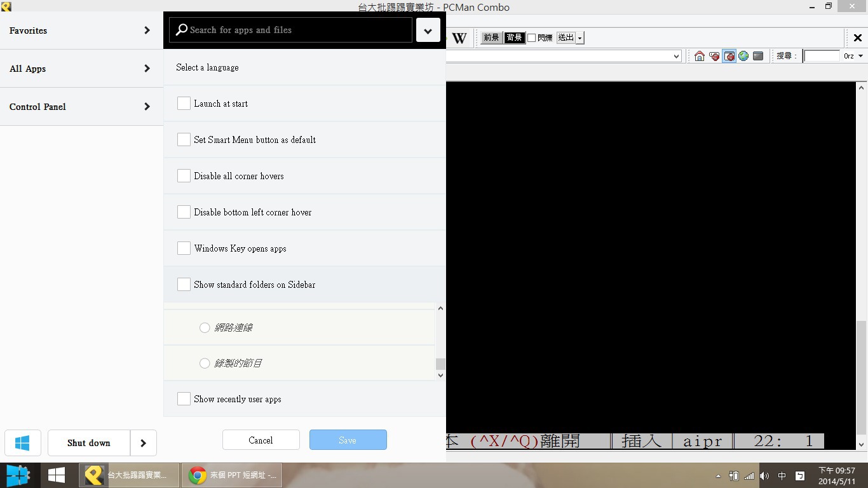Click the PCMan terminal scroll down arrow
Screen dimensions: 868x488
coord(862,445)
